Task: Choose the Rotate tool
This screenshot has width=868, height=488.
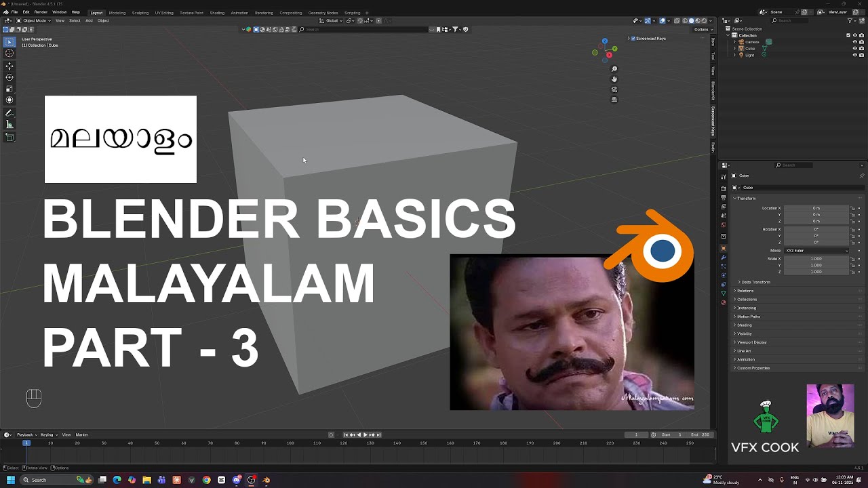Action: click(x=9, y=77)
